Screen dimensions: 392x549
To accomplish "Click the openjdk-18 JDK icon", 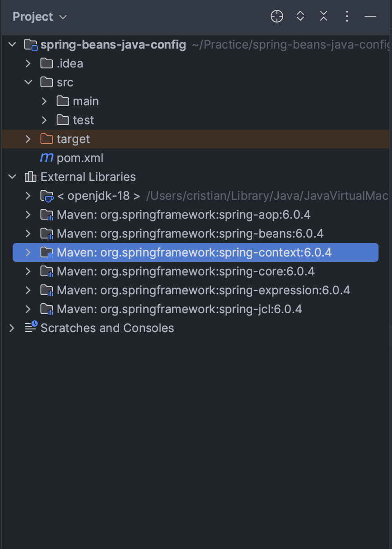I will [47, 196].
